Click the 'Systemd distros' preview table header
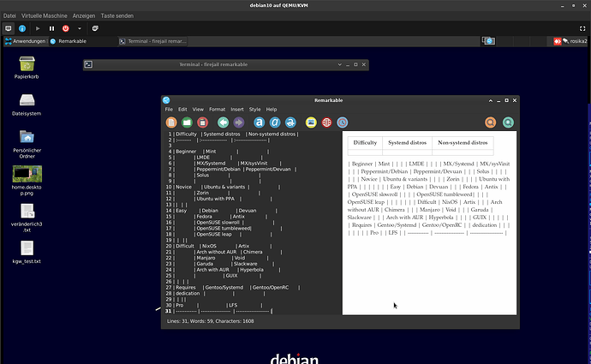The height and width of the screenshot is (364, 591). click(407, 143)
